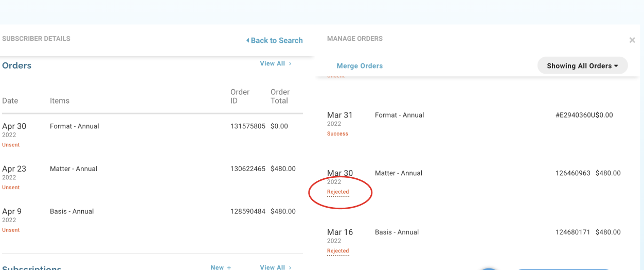Click the Unsent status under Apr 23
Screen dimensions: 644x270
coord(11,188)
